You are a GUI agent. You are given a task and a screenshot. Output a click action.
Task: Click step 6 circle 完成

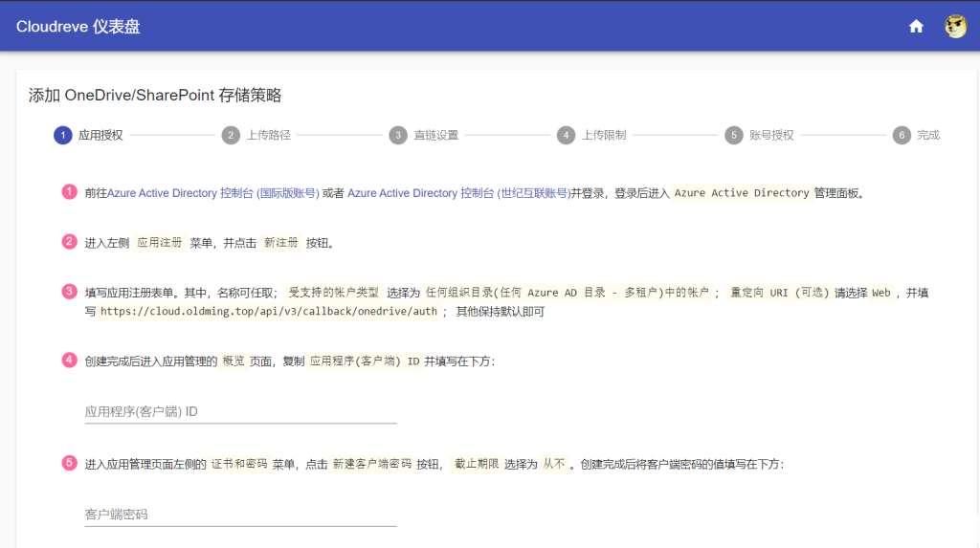pyautogui.click(x=902, y=135)
